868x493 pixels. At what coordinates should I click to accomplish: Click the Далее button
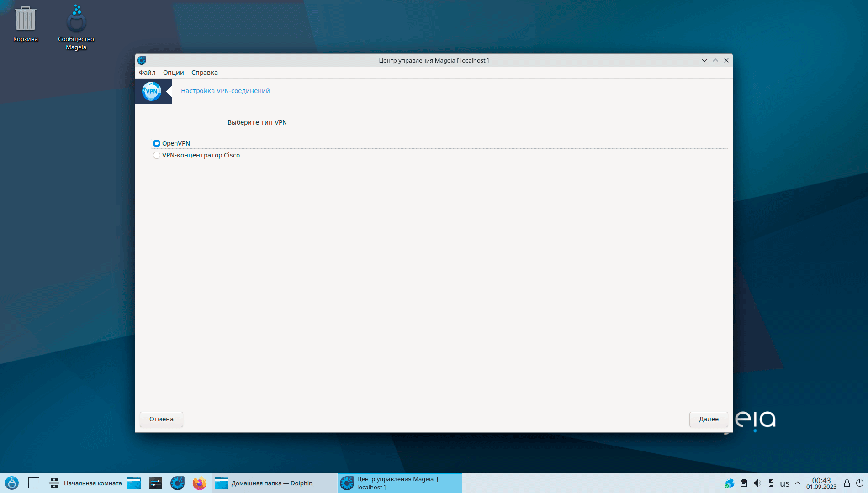[x=709, y=419]
